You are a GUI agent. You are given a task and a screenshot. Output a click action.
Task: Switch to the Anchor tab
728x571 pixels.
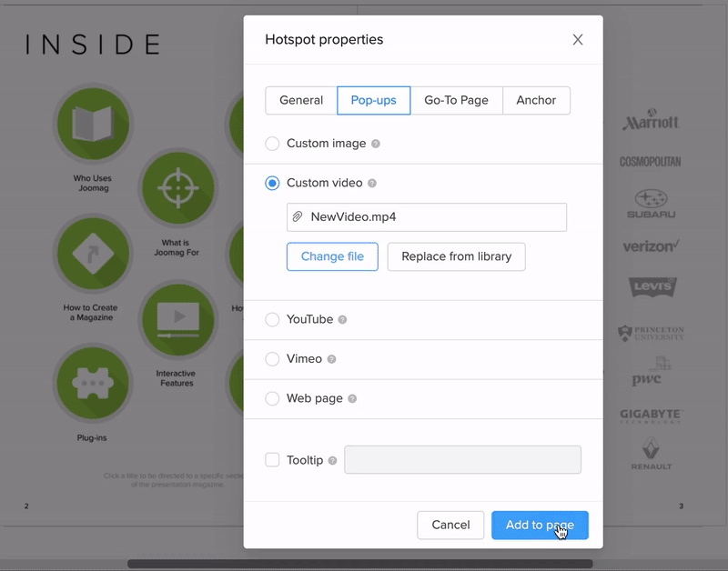pyautogui.click(x=536, y=101)
